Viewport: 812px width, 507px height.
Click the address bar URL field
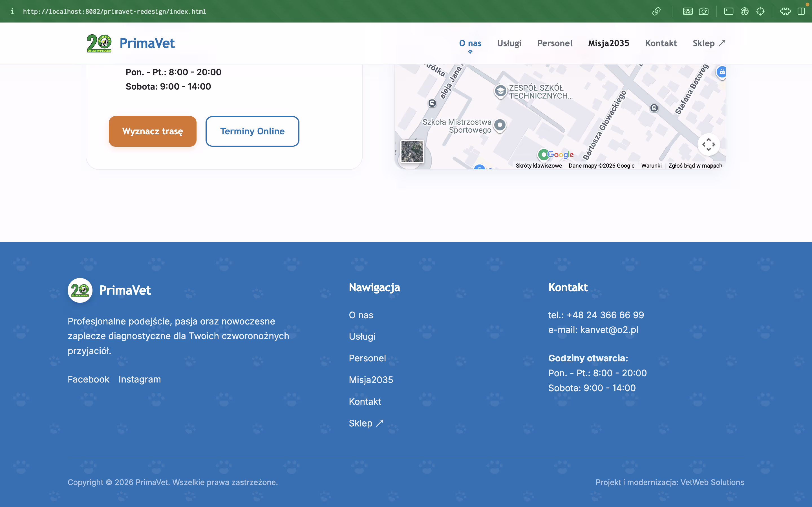114,11
